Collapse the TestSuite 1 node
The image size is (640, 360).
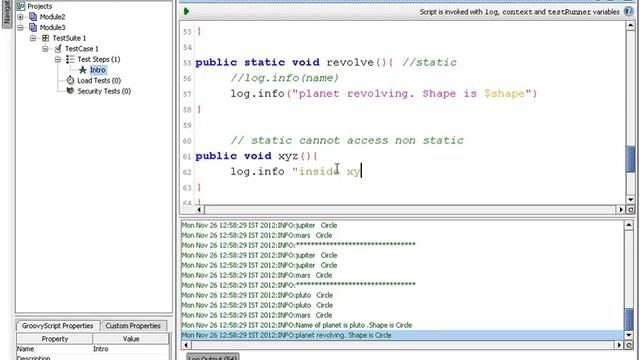pos(33,38)
